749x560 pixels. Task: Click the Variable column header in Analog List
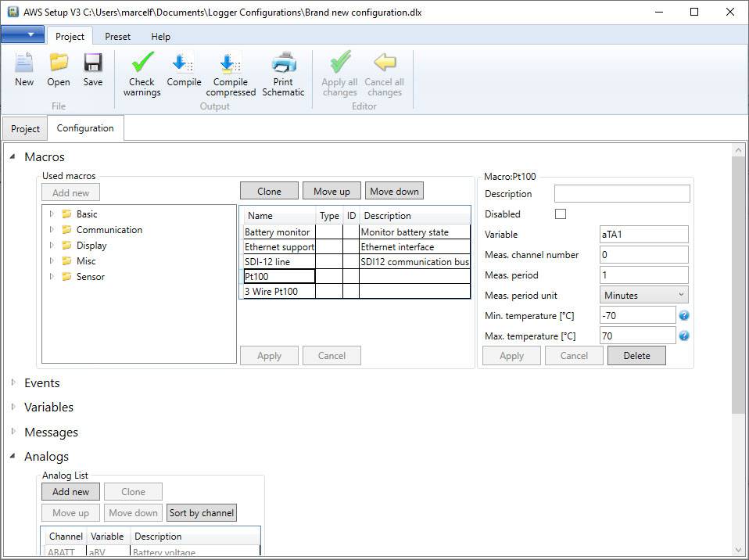click(x=107, y=536)
